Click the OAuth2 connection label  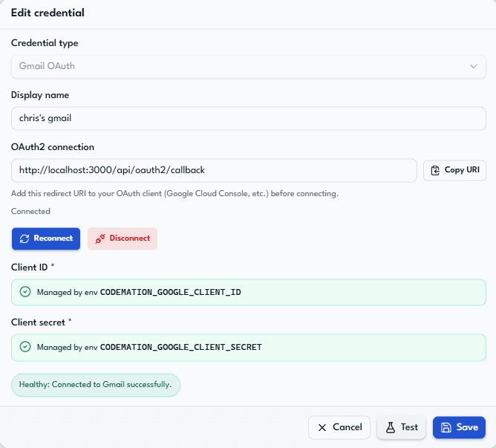(53, 147)
